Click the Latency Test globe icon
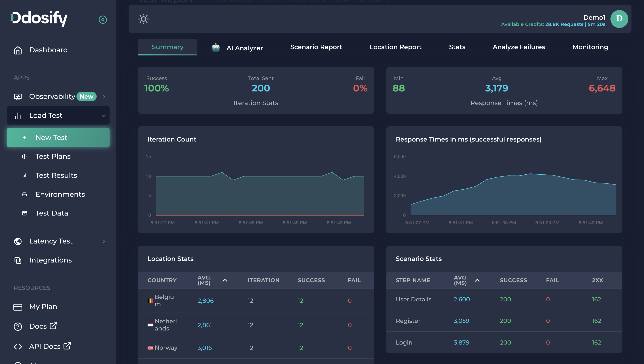Viewport: 644px width, 364px height. point(18,241)
